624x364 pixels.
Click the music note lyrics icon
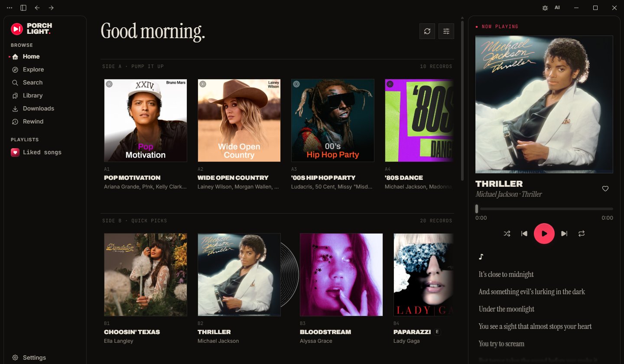click(481, 257)
